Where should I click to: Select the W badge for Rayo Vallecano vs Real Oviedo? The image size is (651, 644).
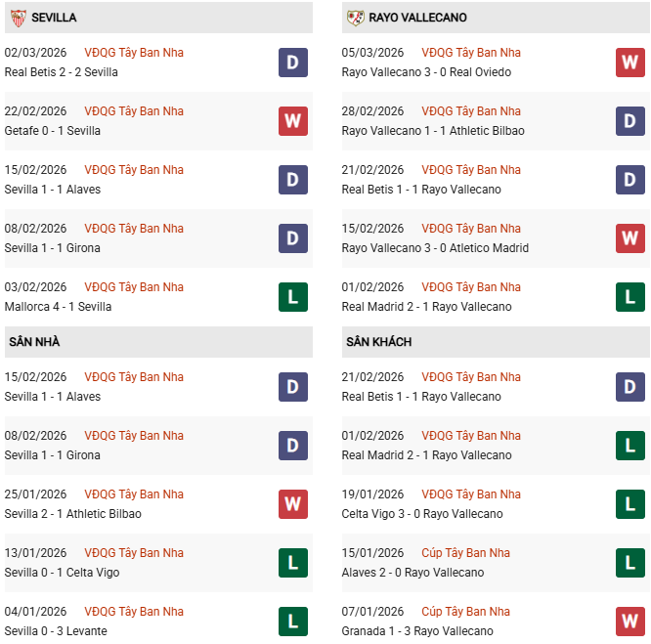(629, 63)
